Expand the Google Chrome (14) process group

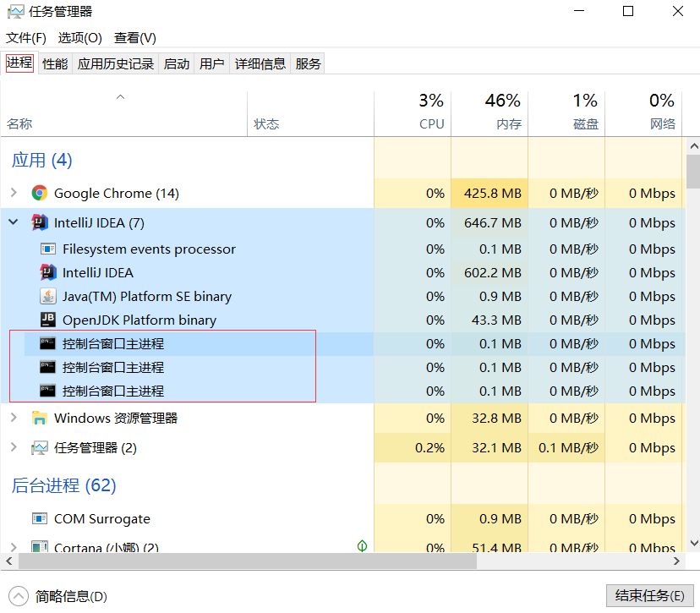click(x=14, y=193)
